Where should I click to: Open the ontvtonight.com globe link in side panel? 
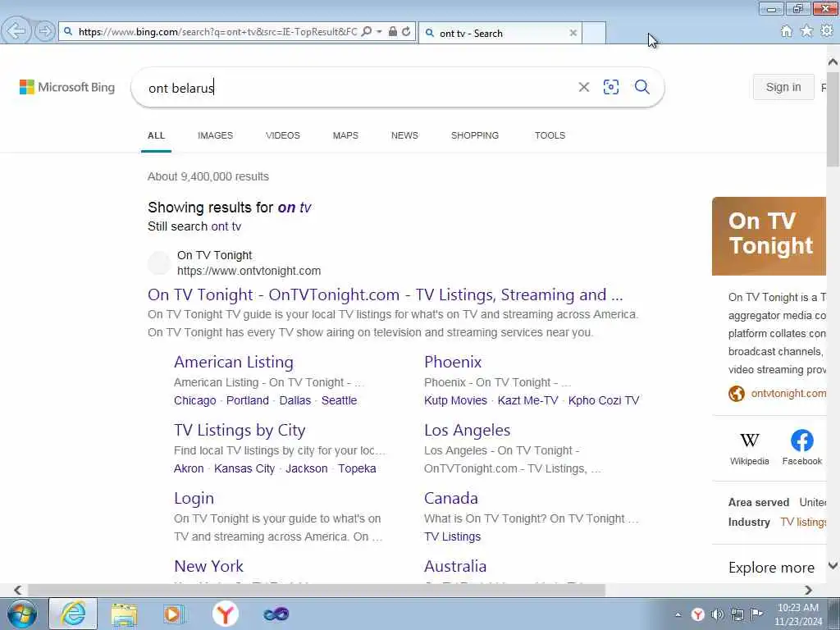[x=777, y=393]
